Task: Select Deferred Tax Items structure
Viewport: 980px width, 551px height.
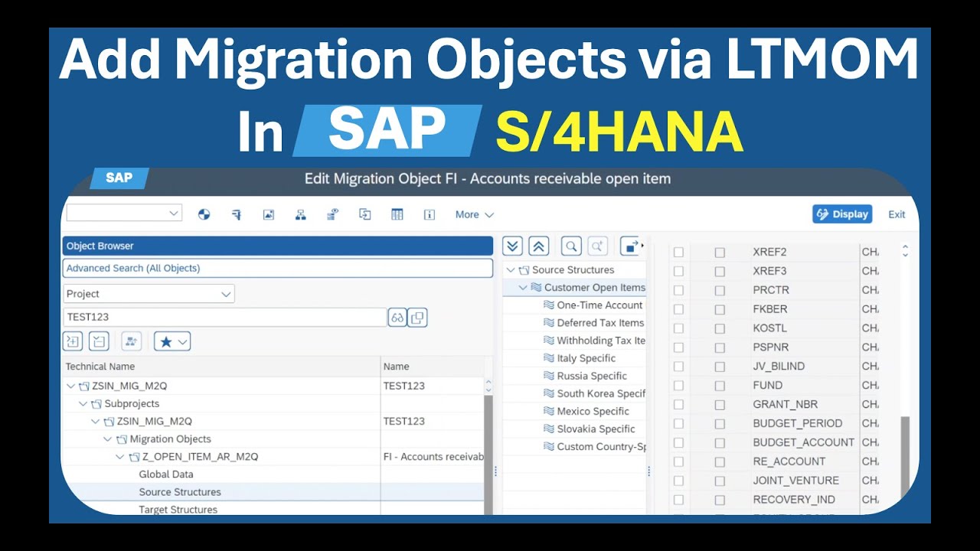Action: [600, 323]
